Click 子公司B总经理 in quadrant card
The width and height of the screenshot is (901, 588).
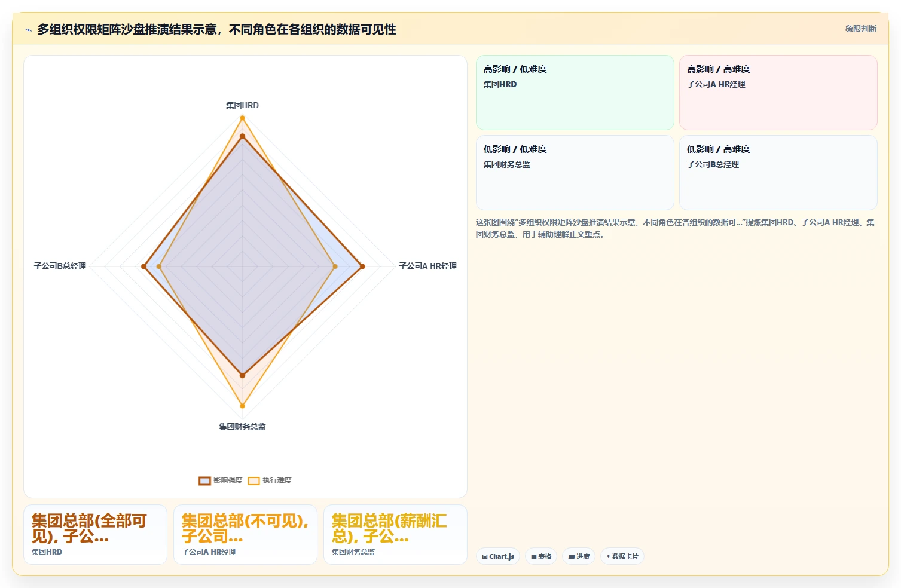(x=713, y=164)
